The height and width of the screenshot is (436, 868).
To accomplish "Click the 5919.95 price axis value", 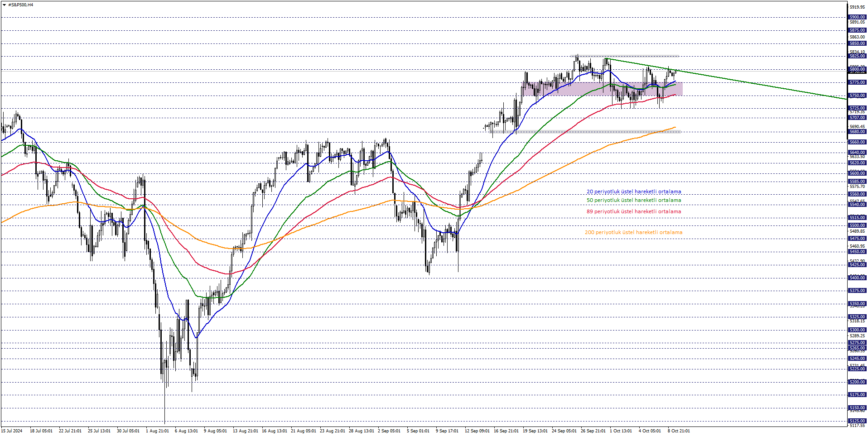I will 857,7.
